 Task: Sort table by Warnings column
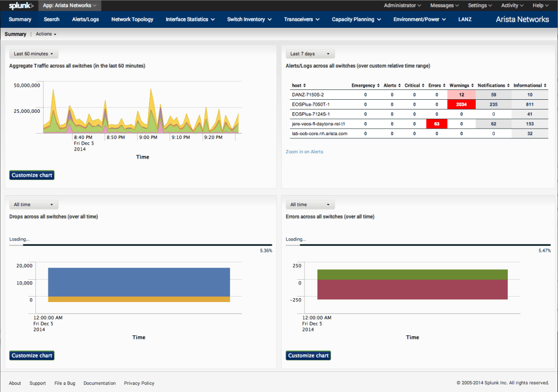pos(462,86)
